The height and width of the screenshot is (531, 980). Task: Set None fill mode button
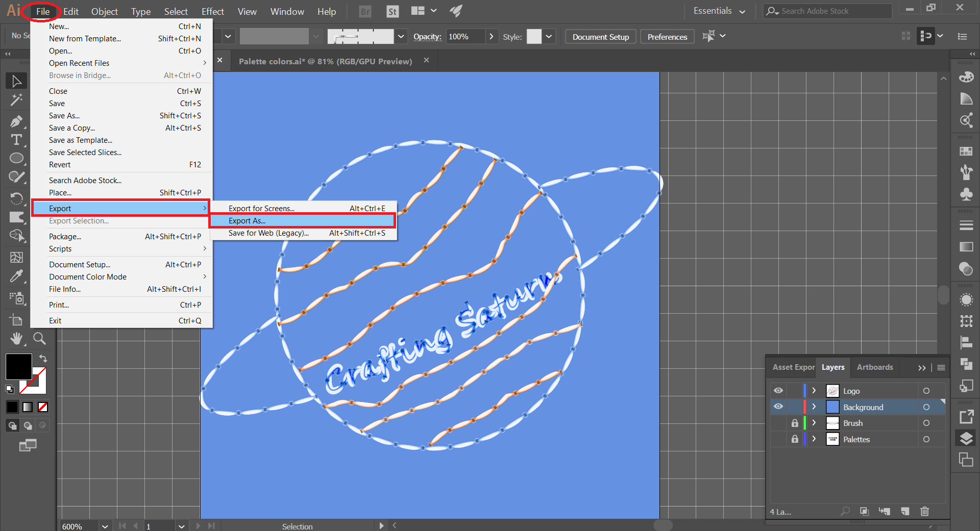point(43,407)
